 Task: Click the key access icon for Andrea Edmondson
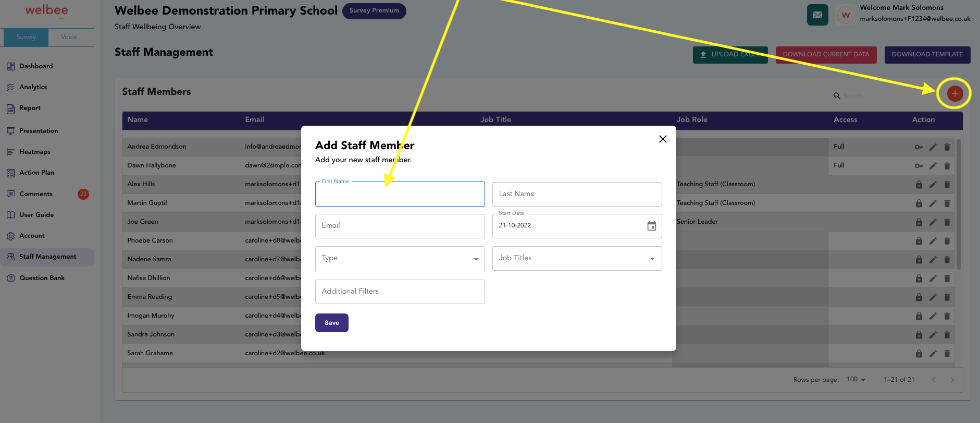click(x=919, y=147)
